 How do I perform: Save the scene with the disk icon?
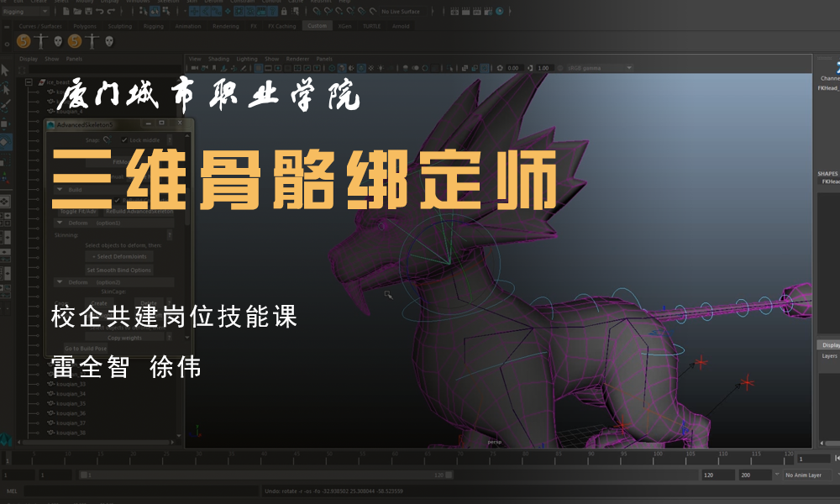(x=88, y=11)
